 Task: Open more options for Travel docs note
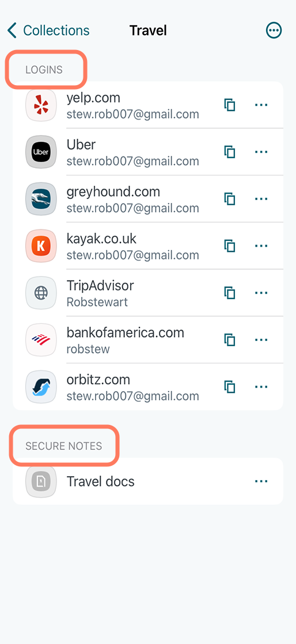tap(261, 481)
